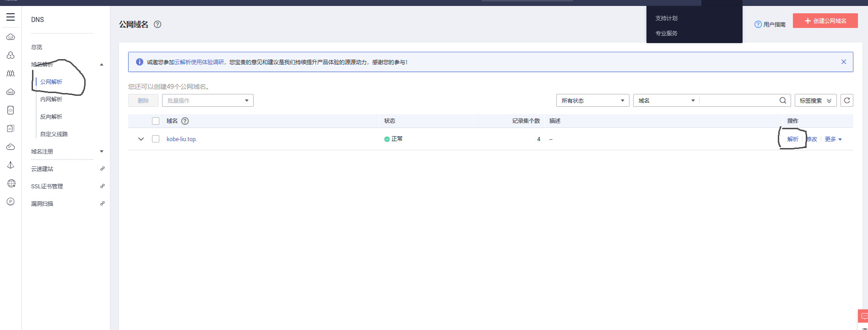Click the single cloud-badge document icon in the rail
868x330 pixels.
point(11,110)
